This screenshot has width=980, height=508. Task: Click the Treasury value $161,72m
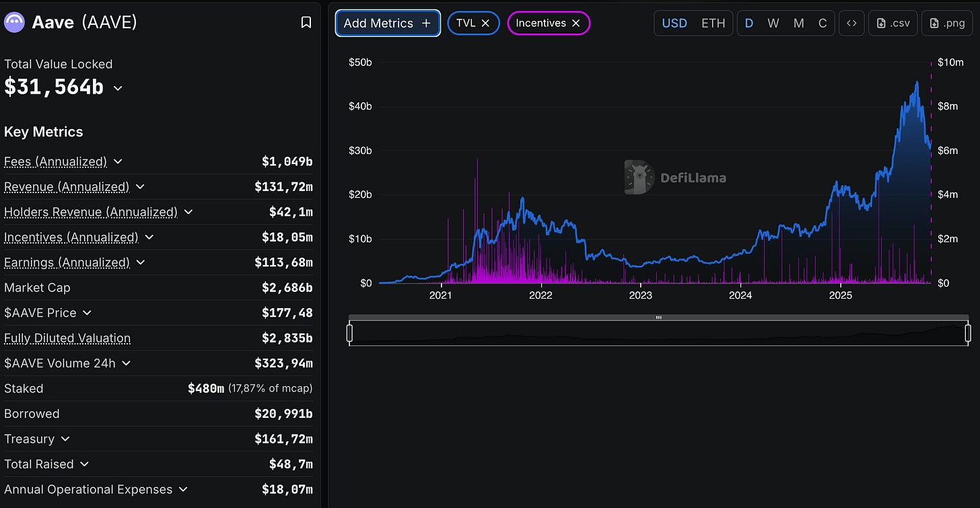click(283, 439)
